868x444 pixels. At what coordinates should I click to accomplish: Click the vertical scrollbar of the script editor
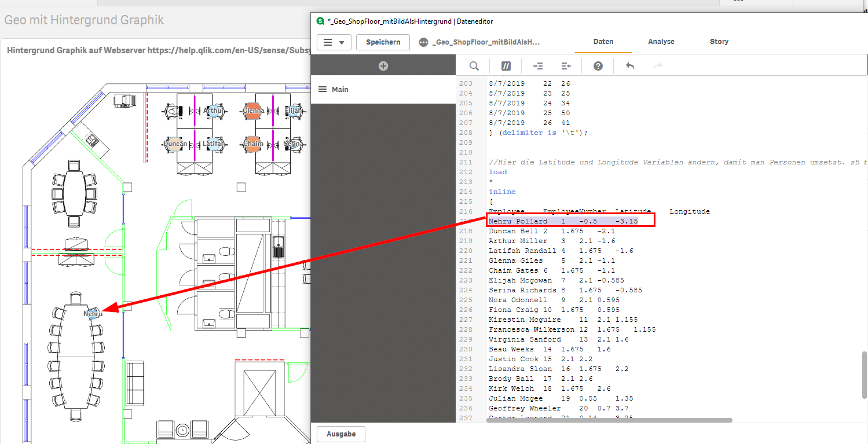pyautogui.click(x=863, y=375)
